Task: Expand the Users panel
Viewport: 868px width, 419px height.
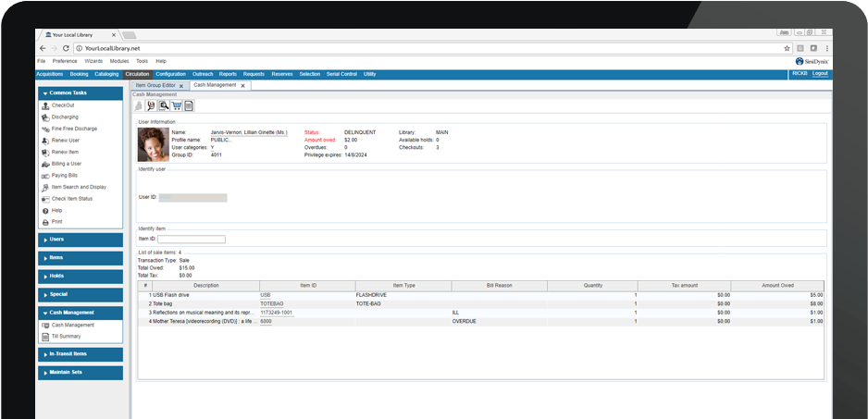Action: pos(80,240)
